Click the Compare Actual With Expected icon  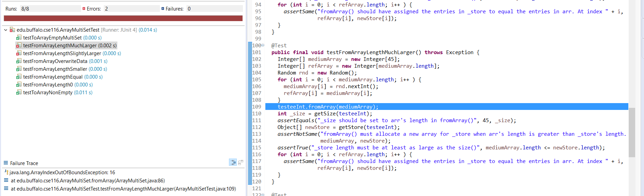click(x=241, y=163)
